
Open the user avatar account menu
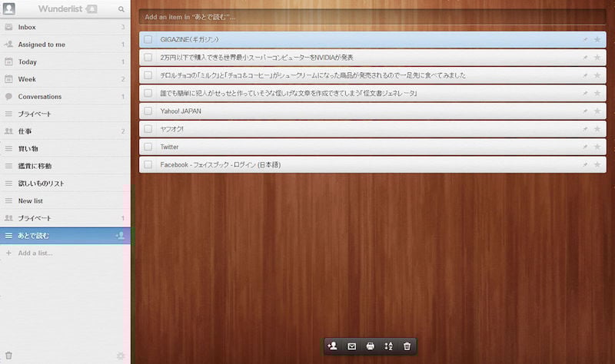[x=8, y=9]
